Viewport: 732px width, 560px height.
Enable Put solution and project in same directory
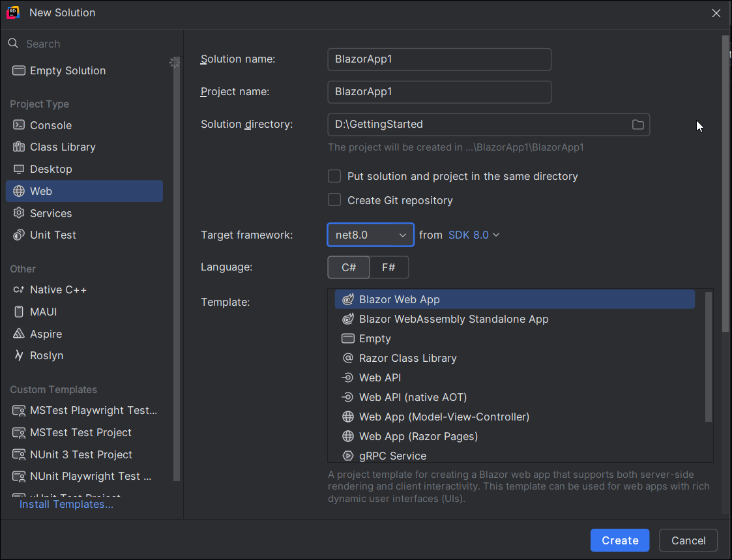click(x=334, y=177)
